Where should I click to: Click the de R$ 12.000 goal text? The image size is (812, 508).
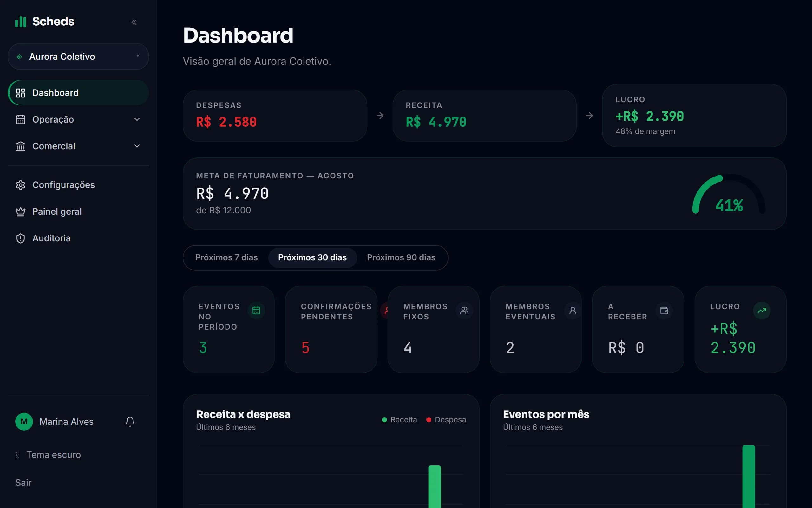pyautogui.click(x=224, y=210)
